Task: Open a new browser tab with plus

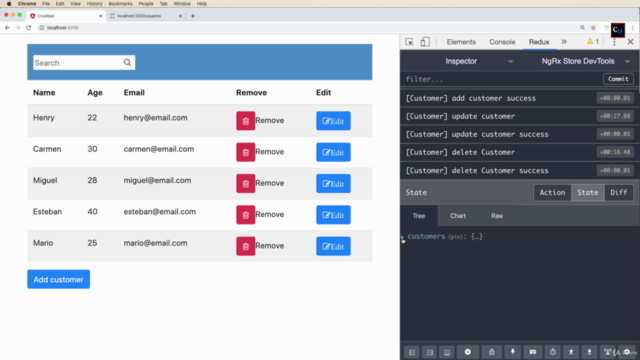Action: (x=193, y=16)
